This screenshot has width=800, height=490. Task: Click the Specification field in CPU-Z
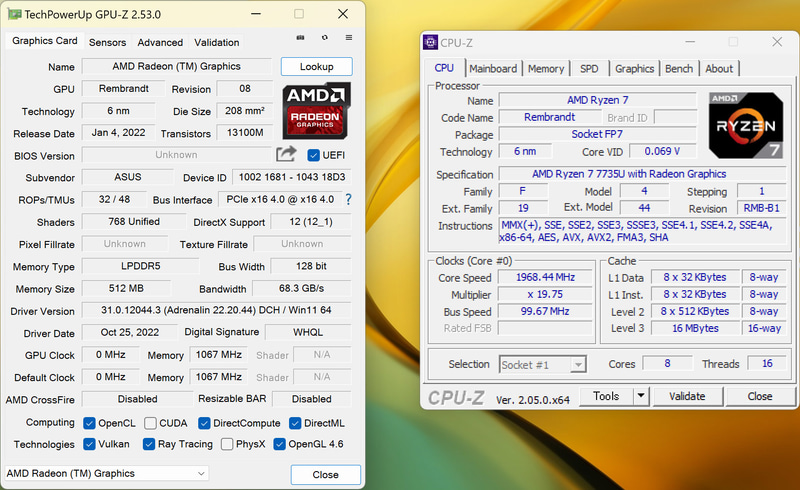642,174
